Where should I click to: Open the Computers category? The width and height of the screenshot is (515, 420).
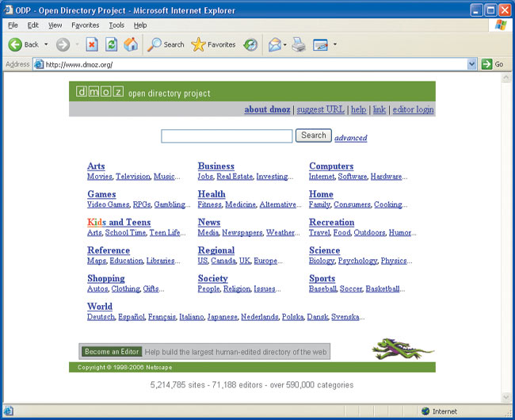[x=331, y=166]
